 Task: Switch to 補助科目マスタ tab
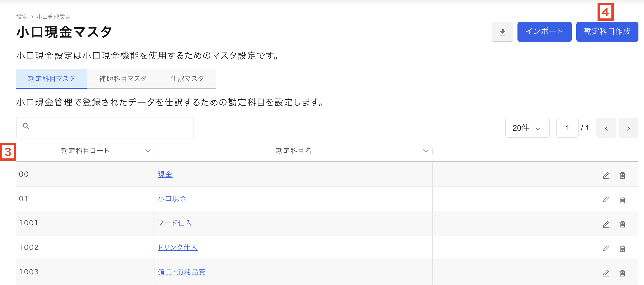123,79
